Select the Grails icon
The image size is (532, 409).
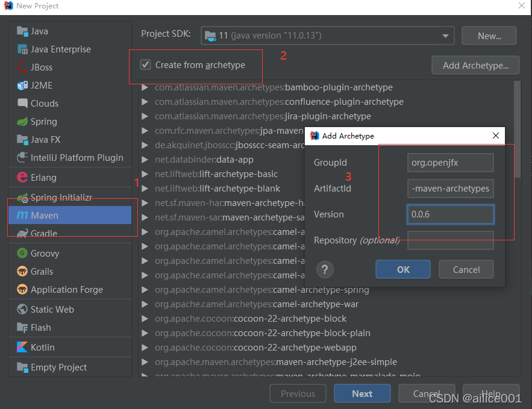(x=22, y=271)
